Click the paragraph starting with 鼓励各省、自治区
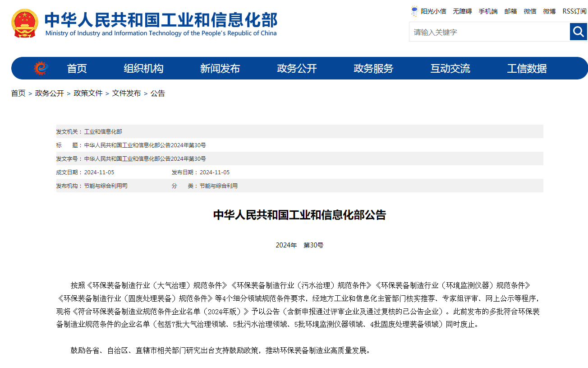Viewport: 588px width, 368px height. coord(220,350)
